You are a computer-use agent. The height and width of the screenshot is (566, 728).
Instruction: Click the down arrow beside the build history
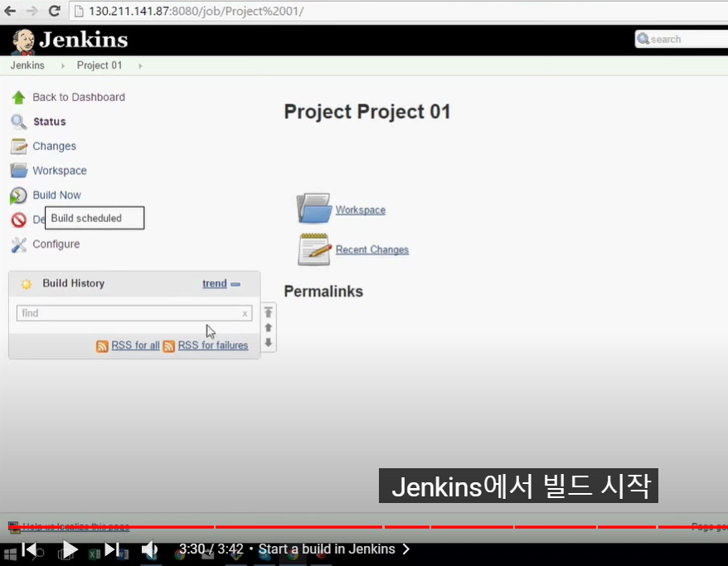click(269, 342)
